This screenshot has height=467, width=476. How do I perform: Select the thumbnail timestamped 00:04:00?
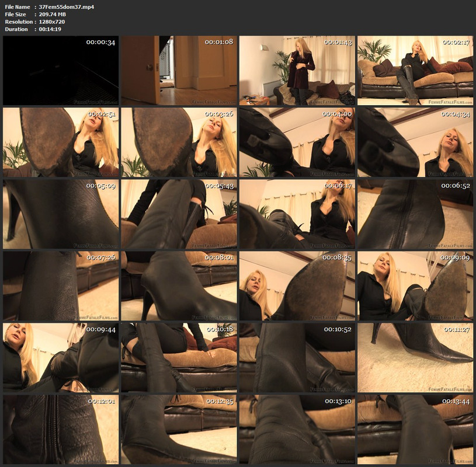pos(297,142)
